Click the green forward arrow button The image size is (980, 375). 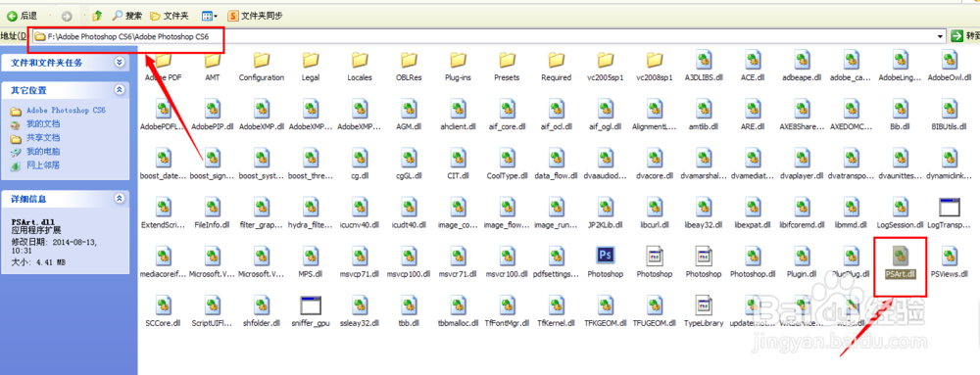coord(67,16)
